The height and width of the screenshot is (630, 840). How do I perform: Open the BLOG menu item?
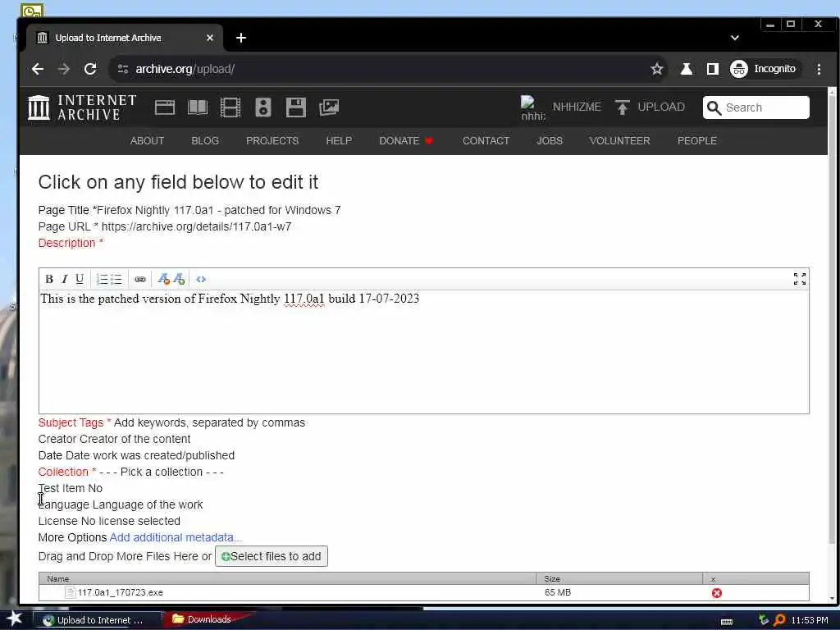[205, 141]
